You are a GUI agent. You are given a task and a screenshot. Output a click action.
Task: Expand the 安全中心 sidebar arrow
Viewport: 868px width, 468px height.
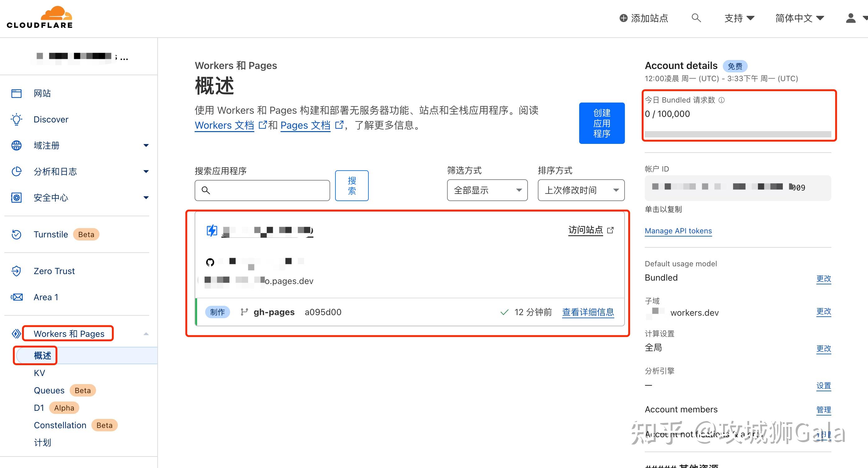pyautogui.click(x=146, y=197)
